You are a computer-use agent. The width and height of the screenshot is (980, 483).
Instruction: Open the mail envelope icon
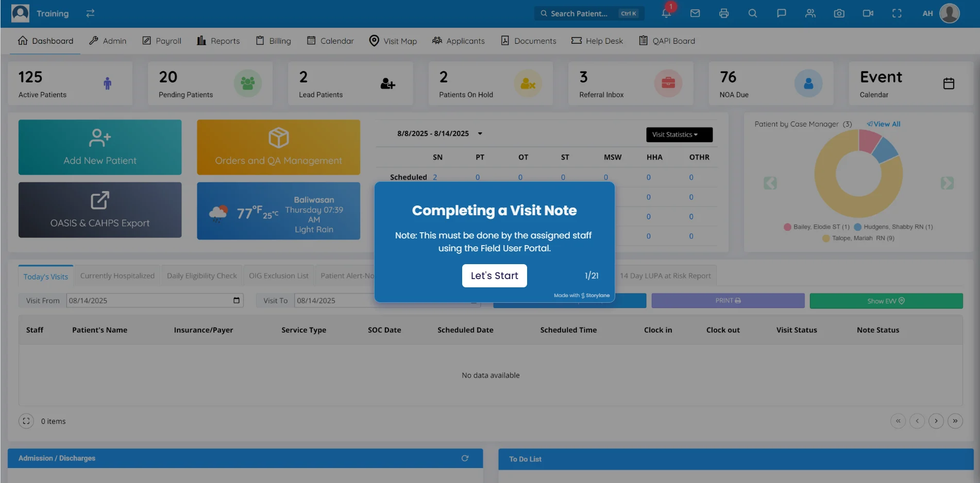(x=695, y=13)
